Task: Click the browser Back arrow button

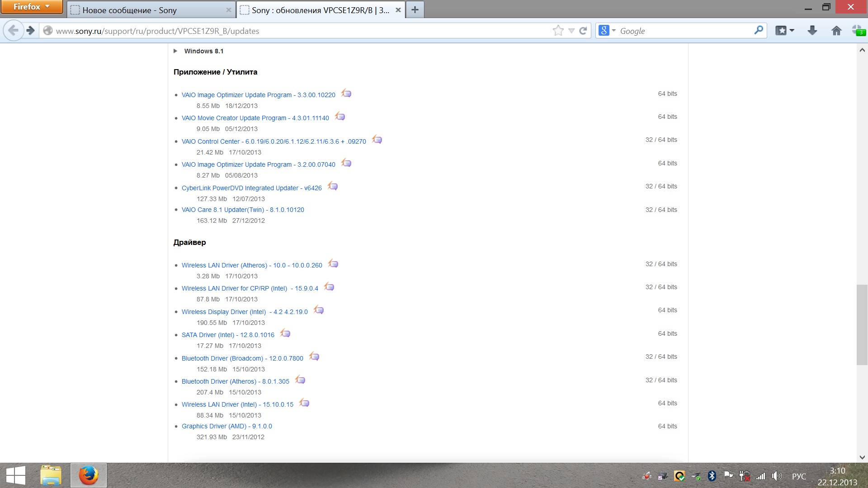Action: click(x=13, y=31)
